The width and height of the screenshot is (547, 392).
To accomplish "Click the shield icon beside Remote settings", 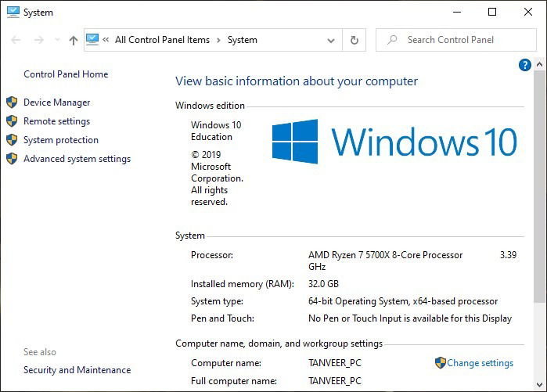I will 12,121.
